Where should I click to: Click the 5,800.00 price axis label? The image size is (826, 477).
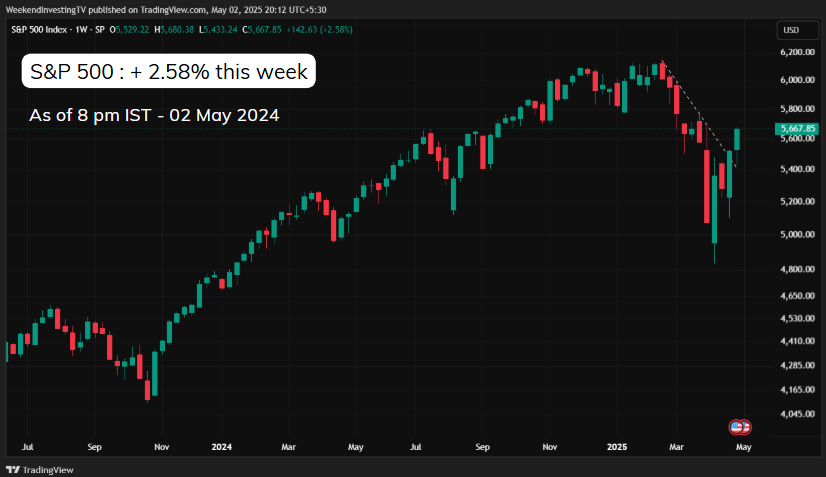pos(798,109)
